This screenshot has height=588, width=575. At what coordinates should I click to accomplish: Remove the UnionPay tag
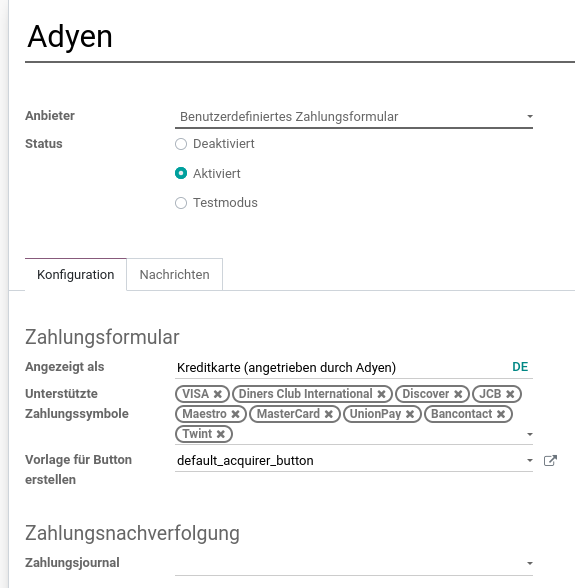[x=410, y=414]
